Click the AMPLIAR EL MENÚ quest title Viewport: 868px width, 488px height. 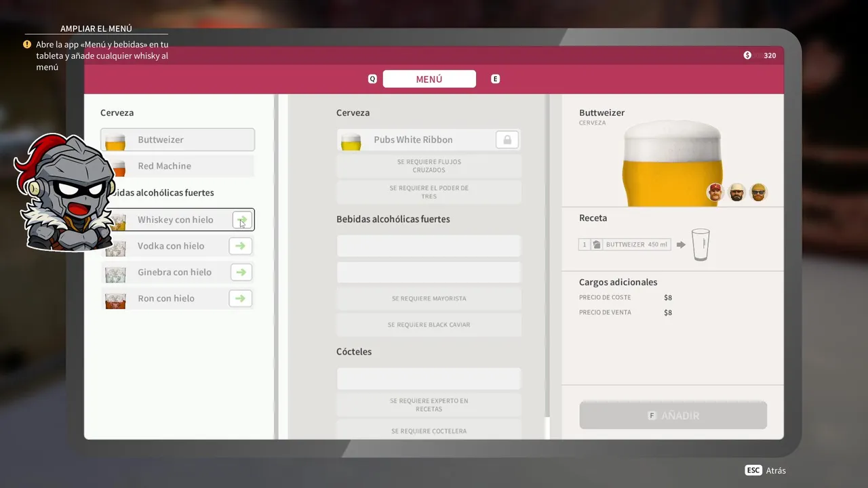(x=96, y=28)
